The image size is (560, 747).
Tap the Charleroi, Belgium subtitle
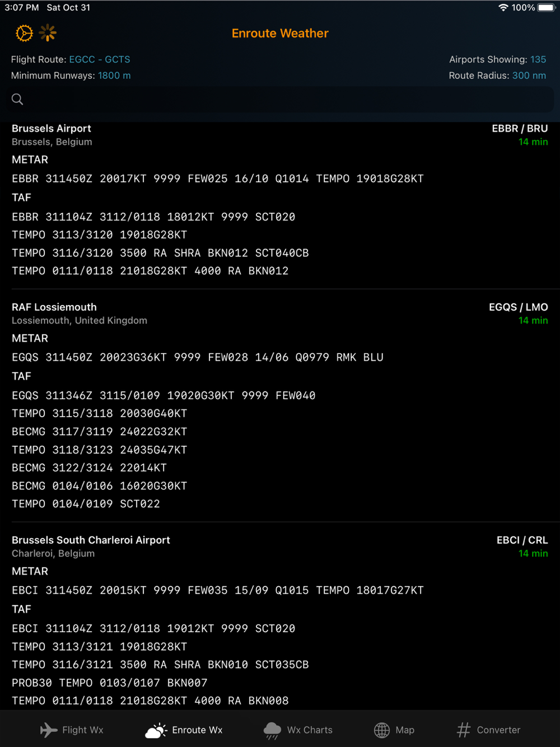coord(53,553)
